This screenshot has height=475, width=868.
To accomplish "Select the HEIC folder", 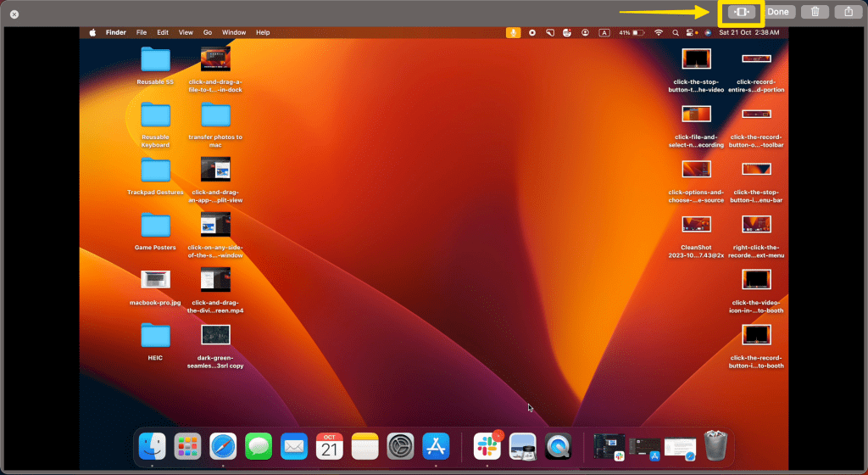I will point(156,342).
